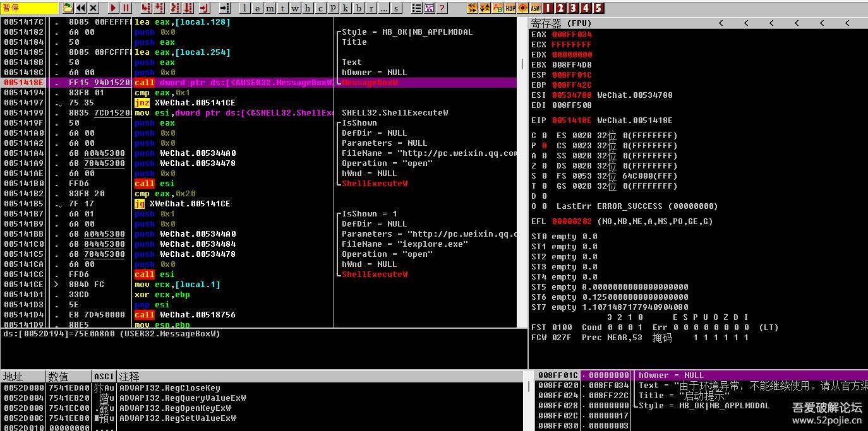Image resolution: width=868 pixels, height=431 pixels.
Task: Click the first orange plugin icon with arrows
Action: (473, 8)
